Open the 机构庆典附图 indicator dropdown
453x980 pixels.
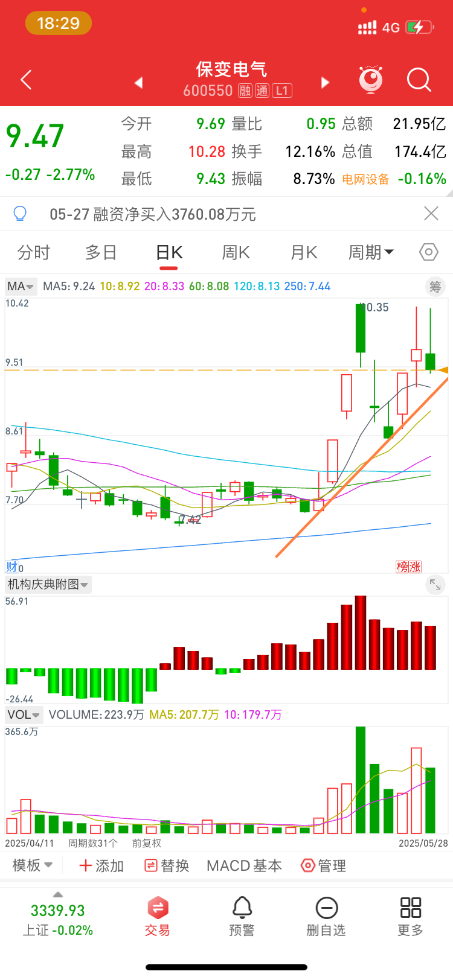(48, 584)
